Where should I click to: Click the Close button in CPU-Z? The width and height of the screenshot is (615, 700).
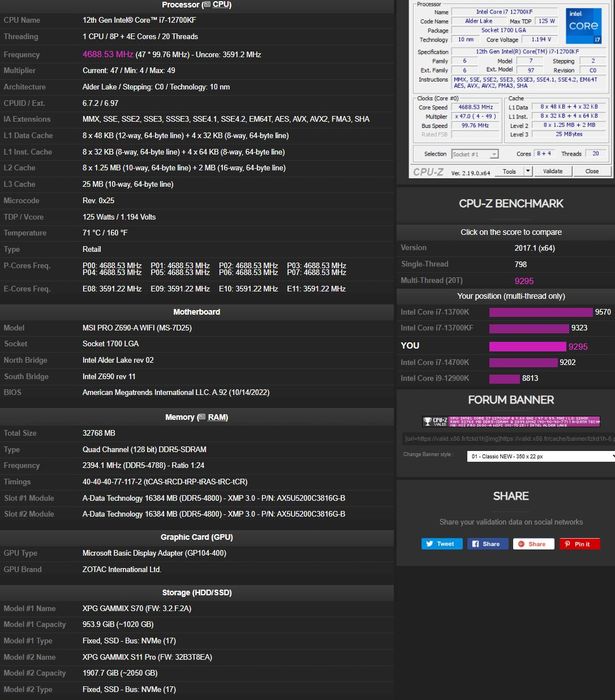coord(592,171)
